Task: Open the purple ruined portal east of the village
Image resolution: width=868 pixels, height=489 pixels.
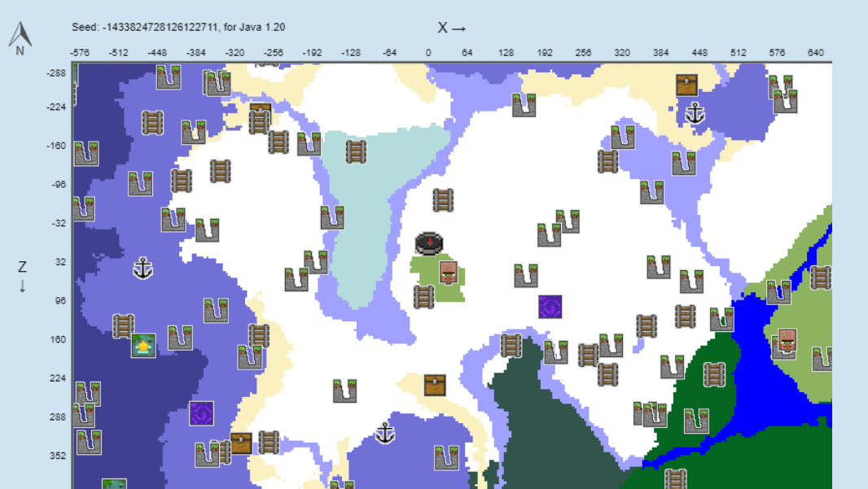Action: [549, 307]
